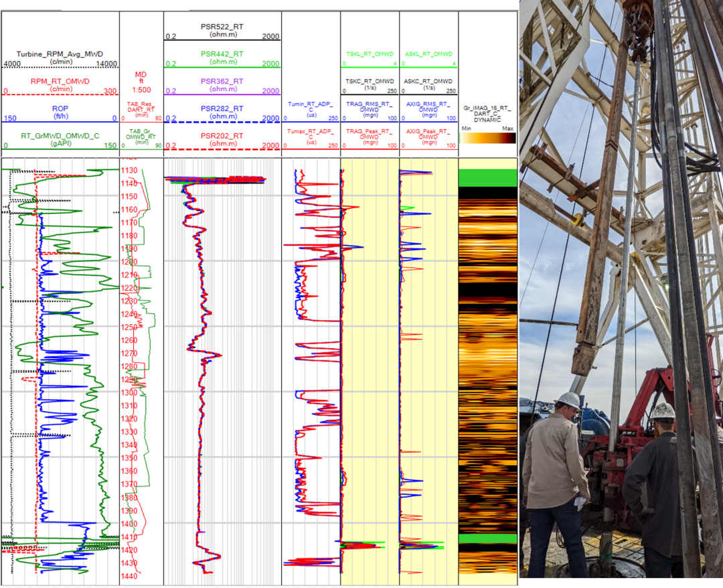Image resolution: width=723 pixels, height=588 pixels.
Task: Select the PSR282_RT curve header
Action: (x=222, y=108)
